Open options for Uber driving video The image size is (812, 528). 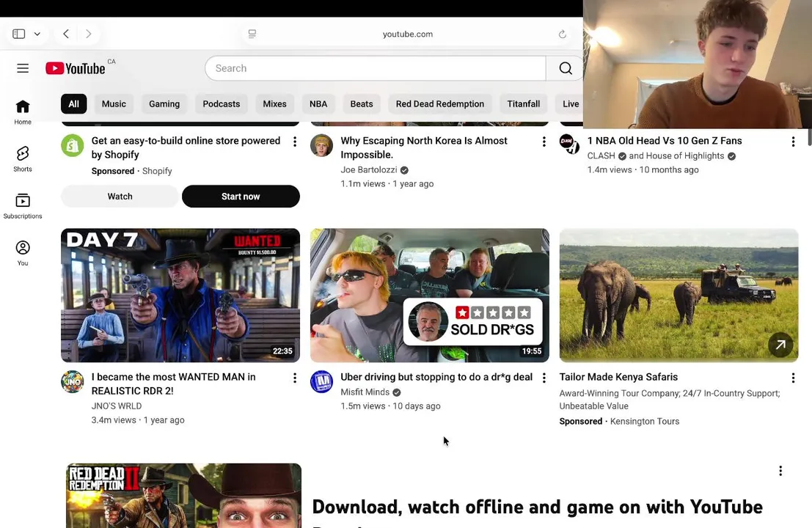(544, 378)
